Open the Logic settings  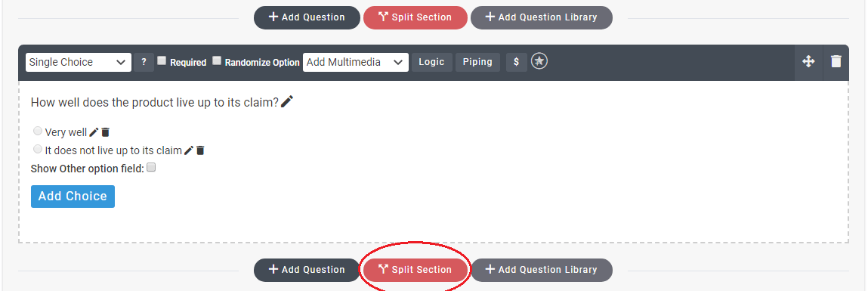(x=432, y=62)
